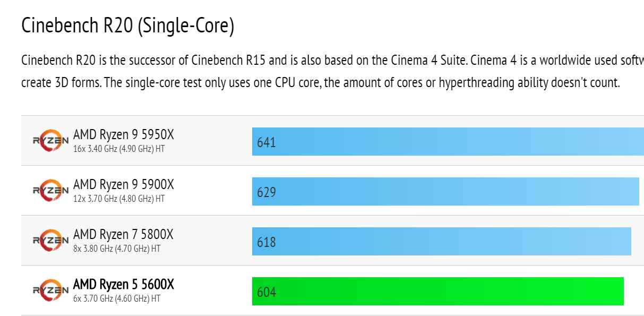Viewport: 644px width, 316px height.
Task: Open the AMD Ryzen 9 5950X link
Action: click(123, 135)
